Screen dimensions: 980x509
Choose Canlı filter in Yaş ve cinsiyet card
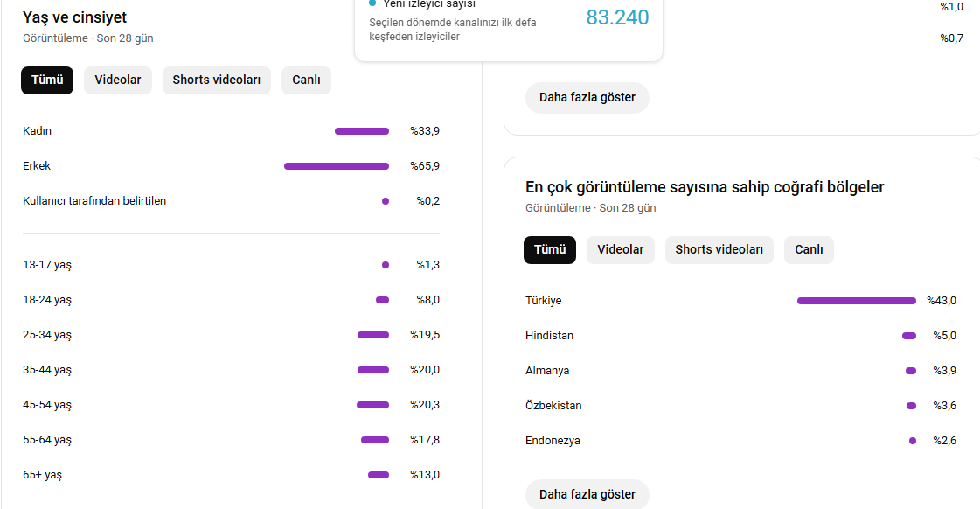tap(306, 80)
